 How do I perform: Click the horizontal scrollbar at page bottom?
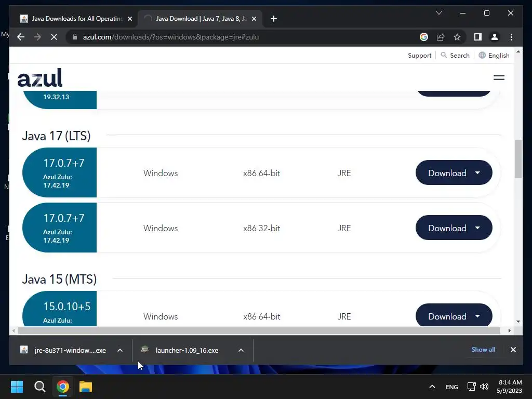[x=259, y=330]
